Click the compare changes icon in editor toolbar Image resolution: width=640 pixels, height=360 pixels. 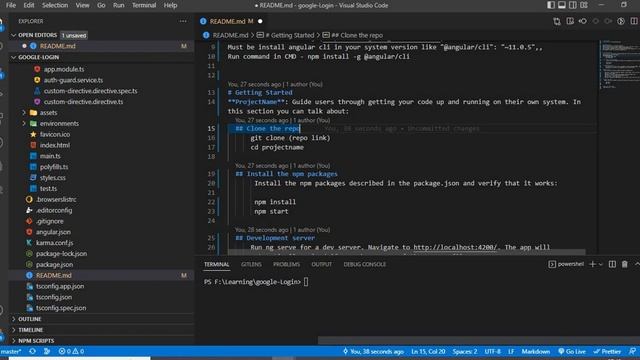(557, 21)
